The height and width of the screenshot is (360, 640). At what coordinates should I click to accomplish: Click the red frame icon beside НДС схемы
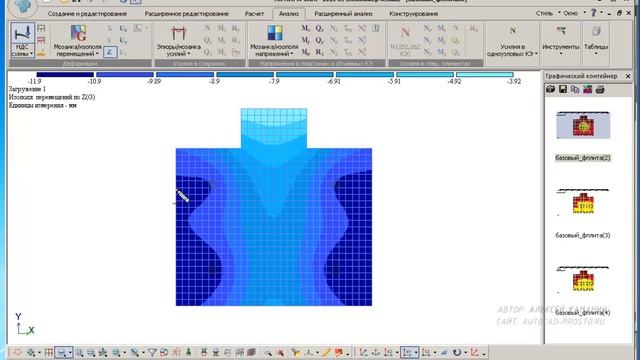point(41,40)
